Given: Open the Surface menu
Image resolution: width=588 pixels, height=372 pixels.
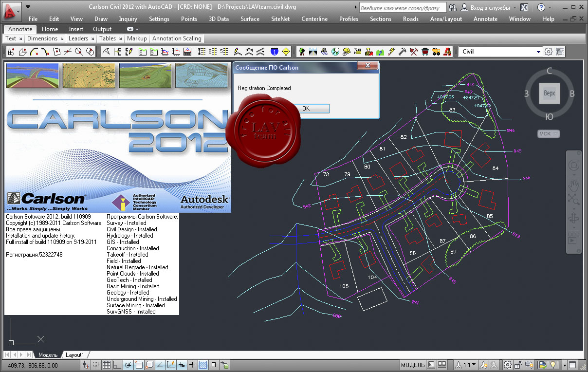Looking at the screenshot, I should [250, 19].
